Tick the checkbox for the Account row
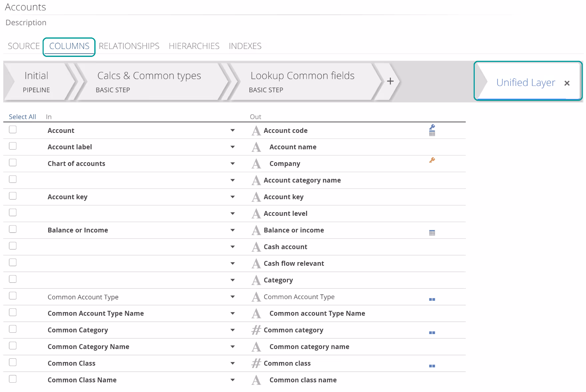586x392 pixels. [x=13, y=130]
